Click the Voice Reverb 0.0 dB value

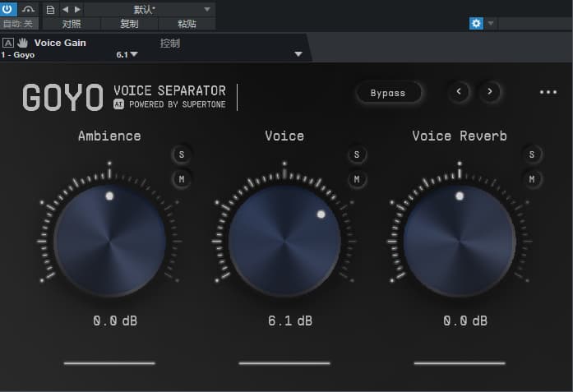465,321
